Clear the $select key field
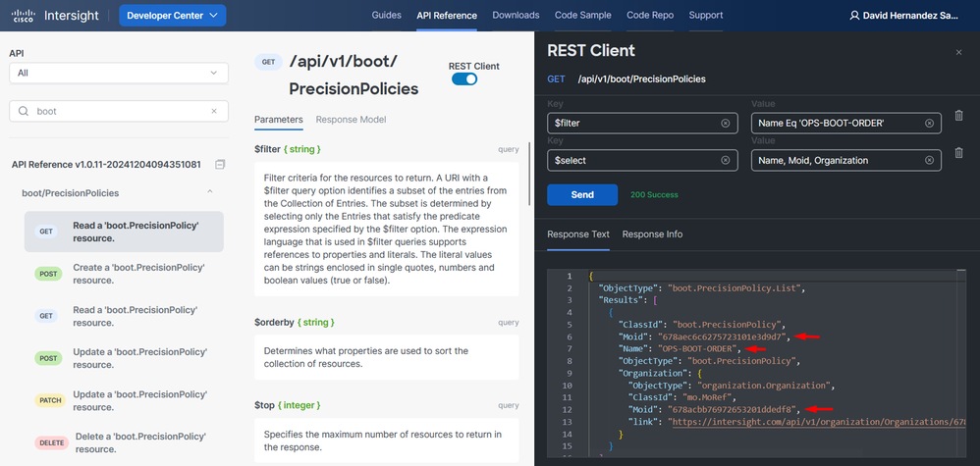 pyautogui.click(x=726, y=160)
